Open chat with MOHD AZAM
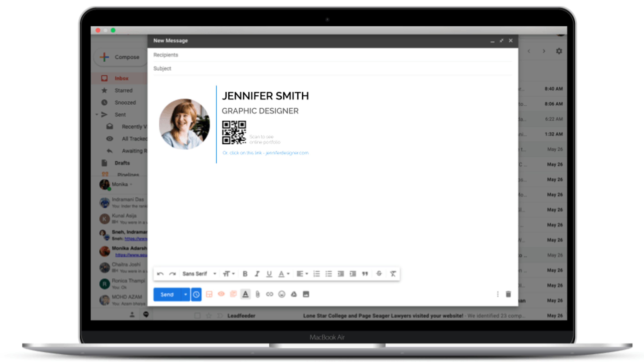 click(x=123, y=300)
